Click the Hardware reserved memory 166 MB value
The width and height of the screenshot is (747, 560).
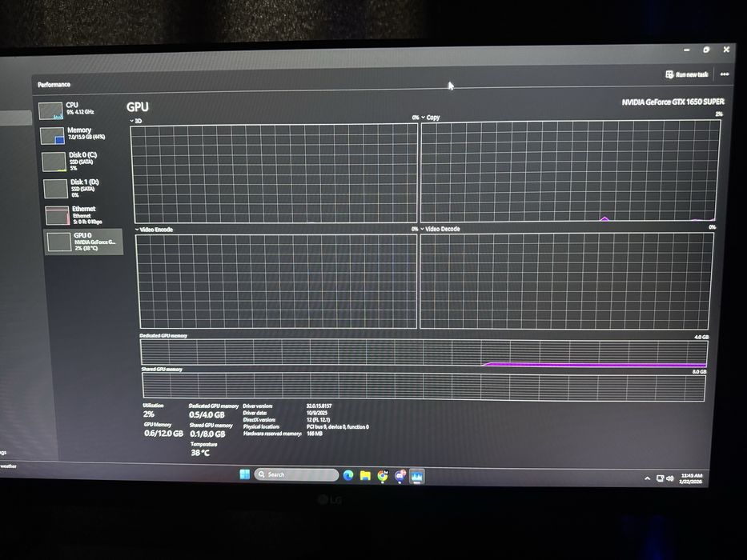[315, 434]
